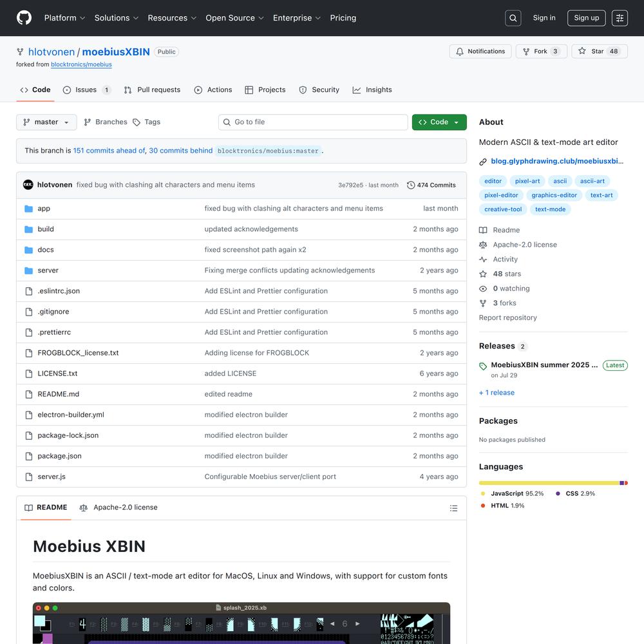Click the languages color bar
This screenshot has height=644, width=644.
tap(553, 482)
